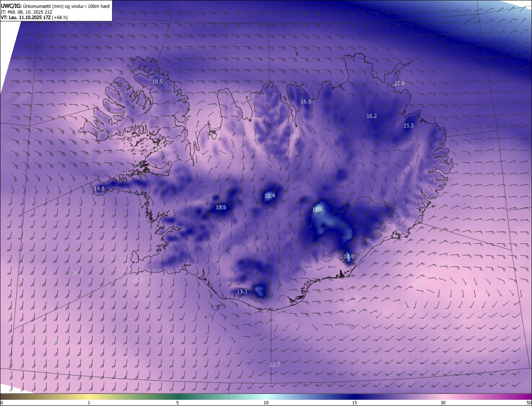532x406 pixels.
Task: Click the 'IT: Mið. 08. 10. 2025 21Z' line
Action: [27, 12]
